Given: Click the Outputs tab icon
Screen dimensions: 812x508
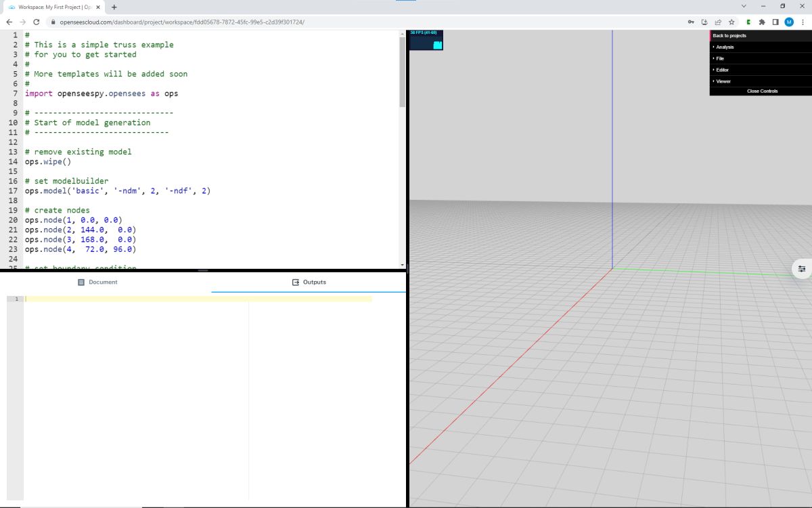Looking at the screenshot, I should (x=296, y=282).
